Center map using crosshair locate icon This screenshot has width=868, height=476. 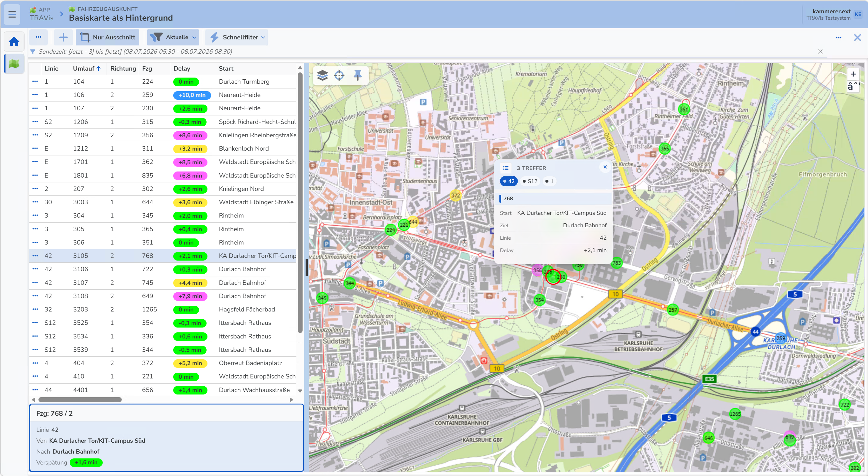tap(339, 75)
